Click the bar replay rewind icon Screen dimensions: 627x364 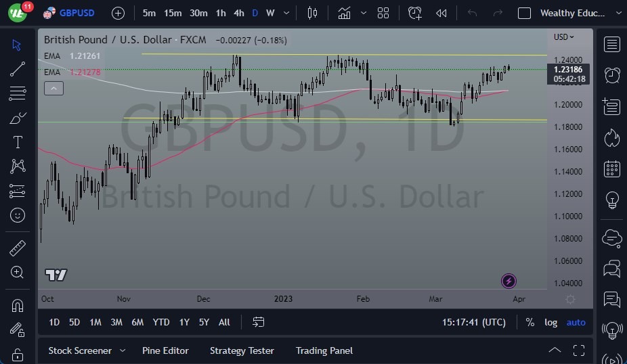(441, 13)
